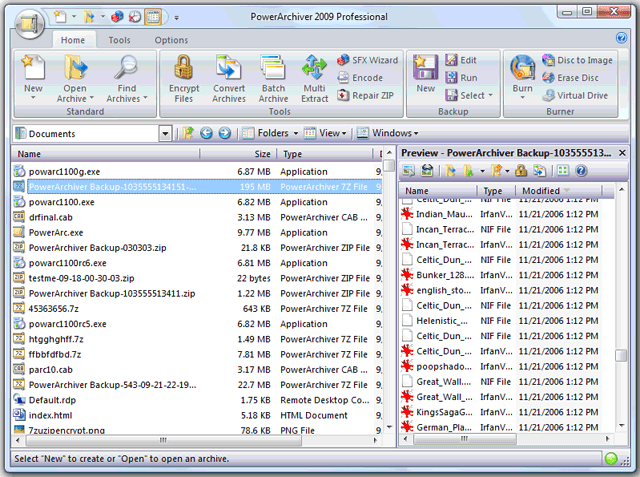The height and width of the screenshot is (477, 640).
Task: Click Disc to Image
Action: click(577, 60)
